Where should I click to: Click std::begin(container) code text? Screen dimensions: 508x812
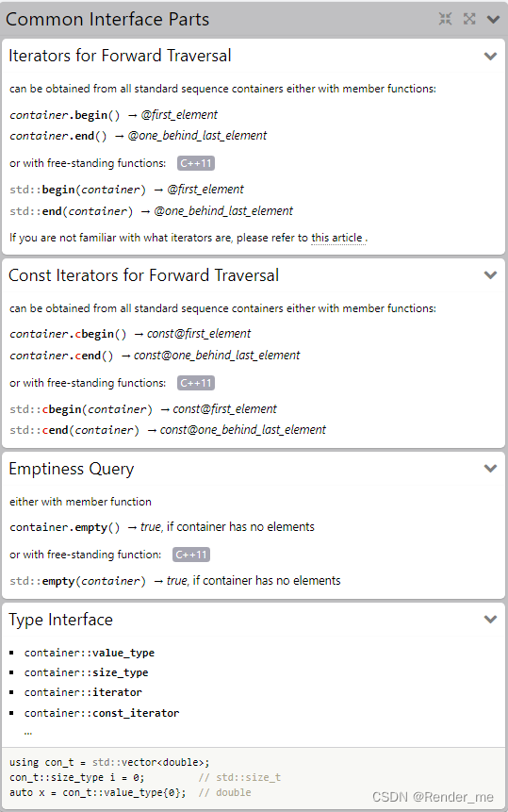tap(77, 190)
